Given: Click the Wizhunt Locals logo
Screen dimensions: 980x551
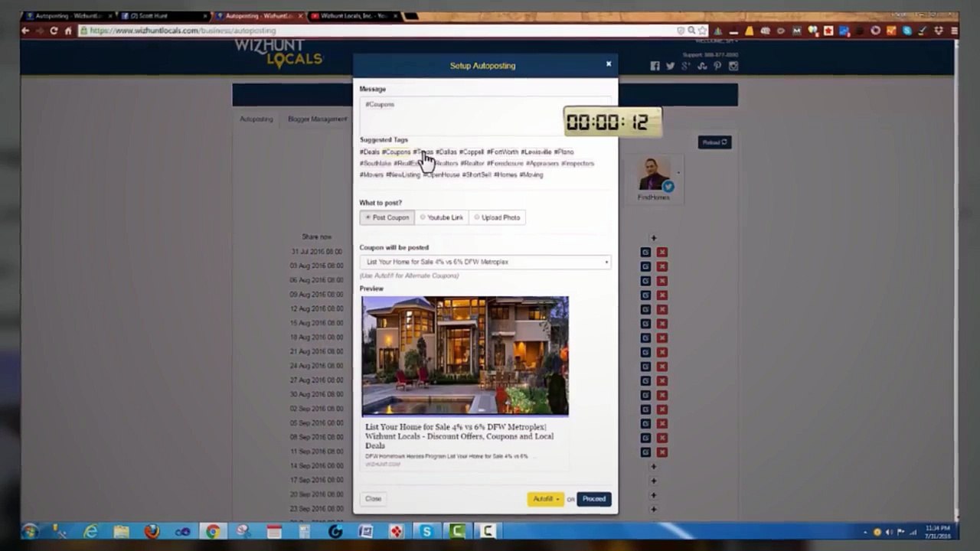Looking at the screenshot, I should [x=279, y=54].
